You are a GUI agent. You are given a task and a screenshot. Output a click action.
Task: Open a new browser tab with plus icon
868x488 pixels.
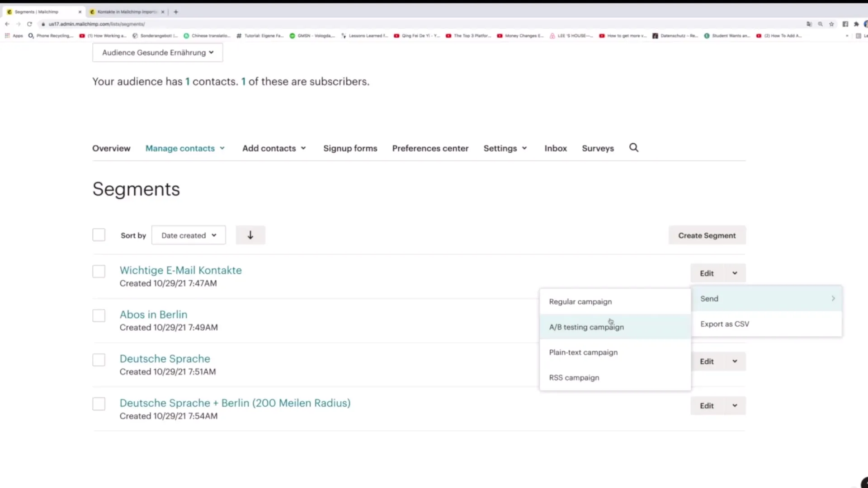coord(176,12)
